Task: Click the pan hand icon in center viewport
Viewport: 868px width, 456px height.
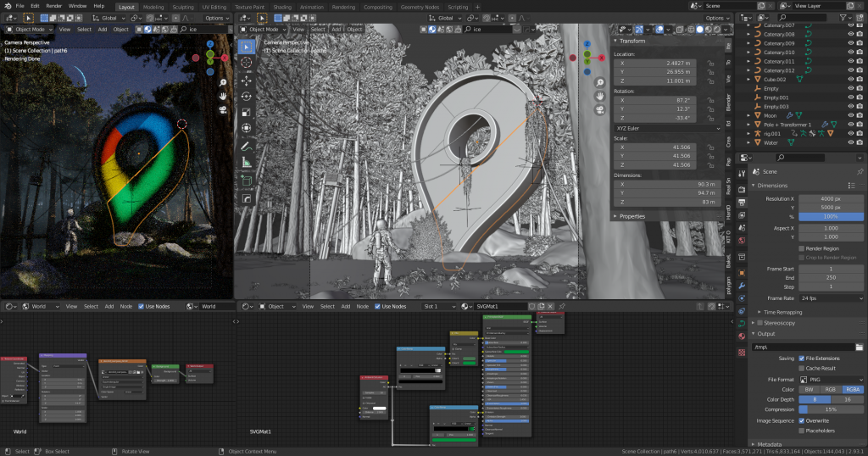Action: (x=599, y=97)
